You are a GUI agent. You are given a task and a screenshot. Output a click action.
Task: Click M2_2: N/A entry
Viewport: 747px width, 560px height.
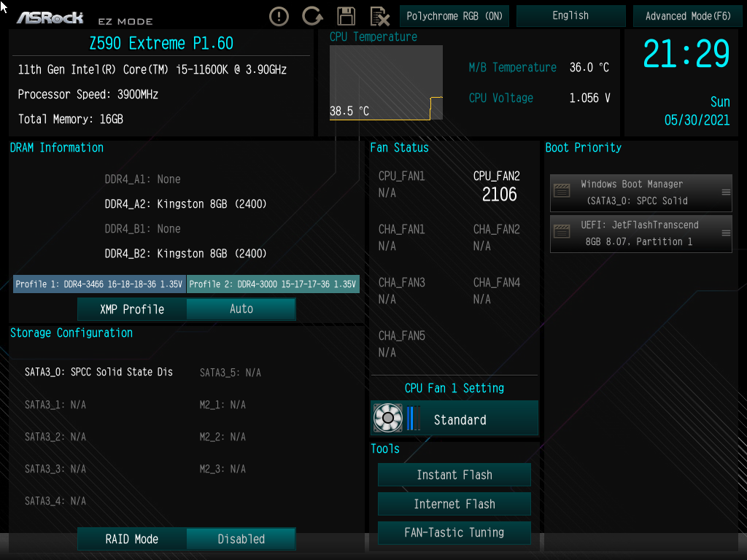coord(222,437)
